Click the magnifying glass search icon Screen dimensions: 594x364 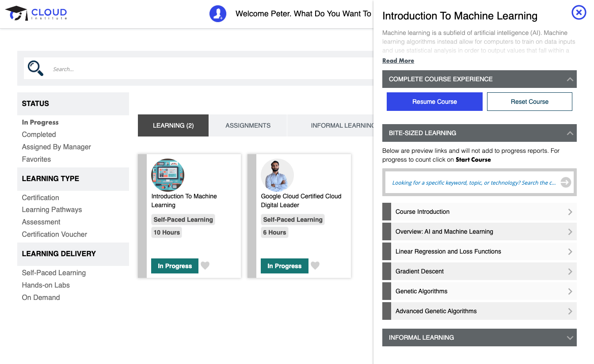pos(35,68)
